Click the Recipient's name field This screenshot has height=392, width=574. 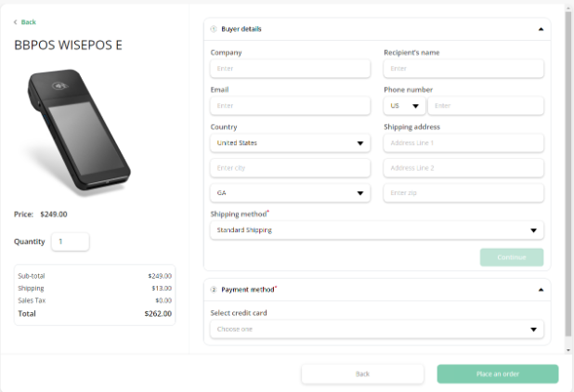click(463, 69)
